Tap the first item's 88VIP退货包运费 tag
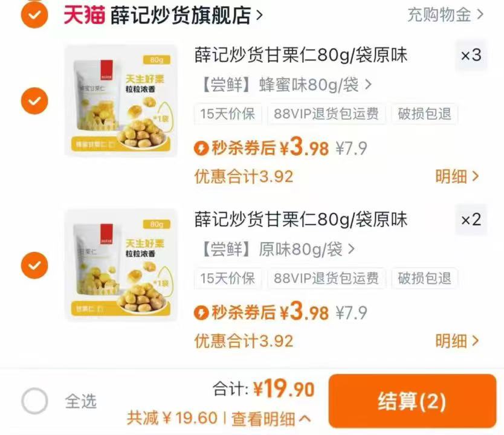 (326, 114)
